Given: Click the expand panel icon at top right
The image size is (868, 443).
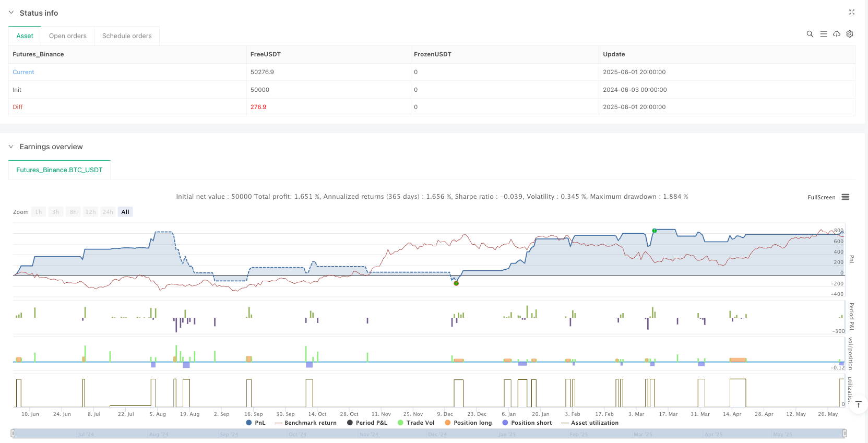Looking at the screenshot, I should pos(852,12).
